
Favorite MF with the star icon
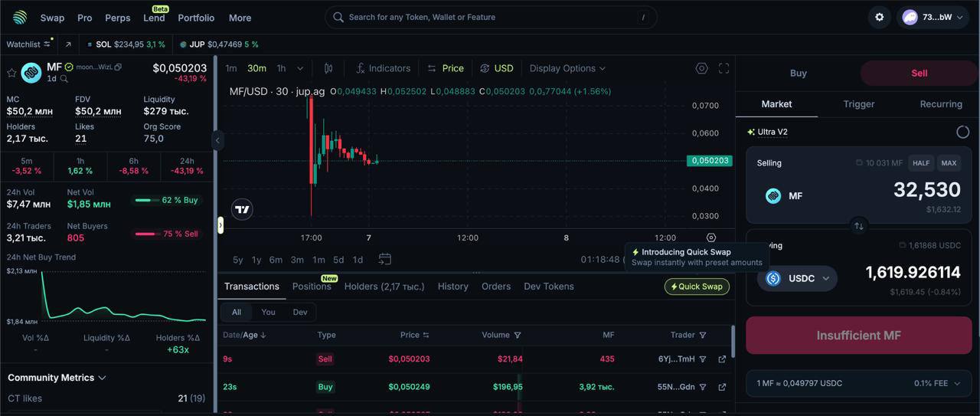(x=11, y=73)
